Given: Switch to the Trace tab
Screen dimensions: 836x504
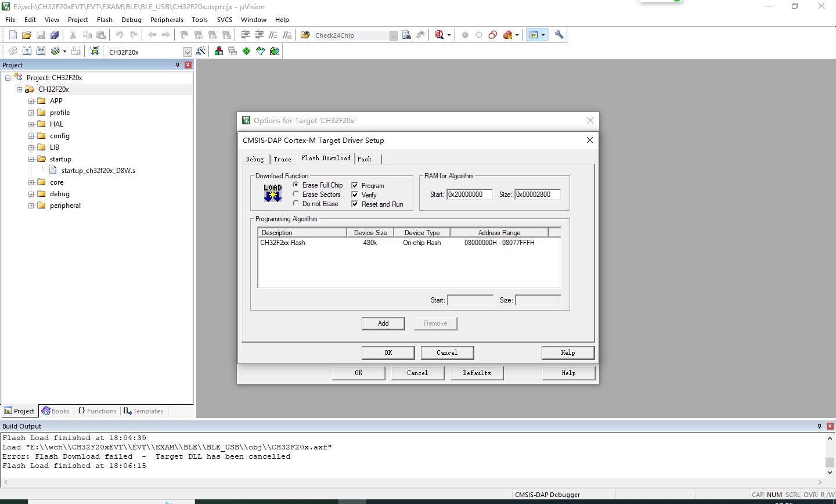Looking at the screenshot, I should (x=283, y=159).
